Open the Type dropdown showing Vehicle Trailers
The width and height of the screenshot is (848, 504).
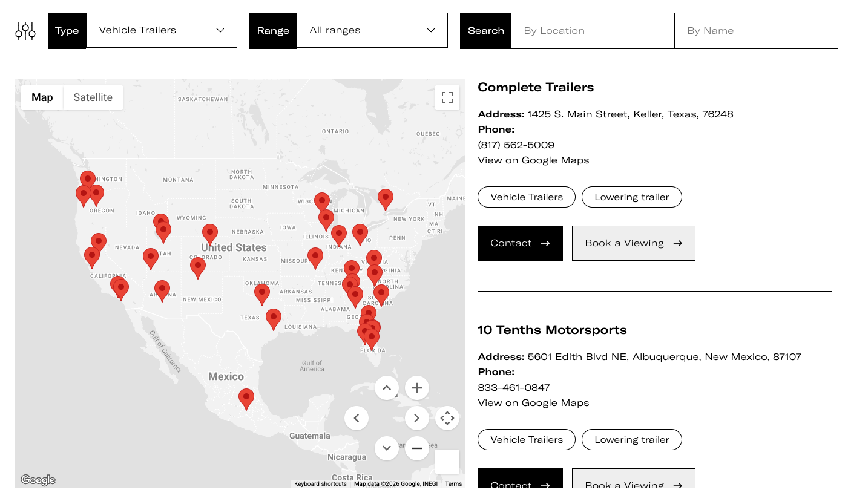(x=162, y=30)
